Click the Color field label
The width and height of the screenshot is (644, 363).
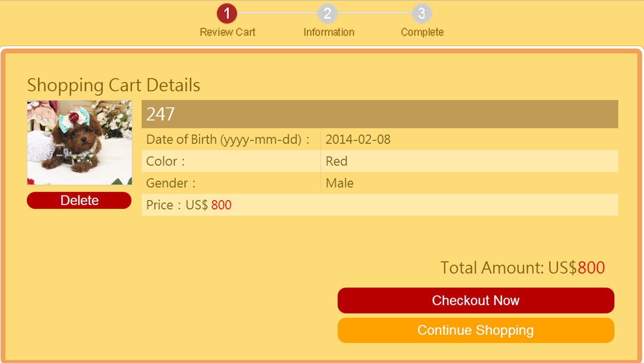click(x=165, y=161)
